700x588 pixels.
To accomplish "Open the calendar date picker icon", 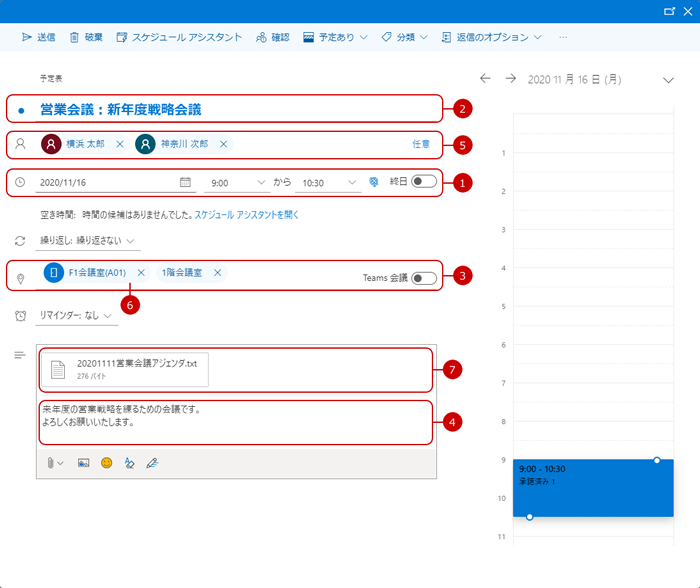I will [185, 182].
